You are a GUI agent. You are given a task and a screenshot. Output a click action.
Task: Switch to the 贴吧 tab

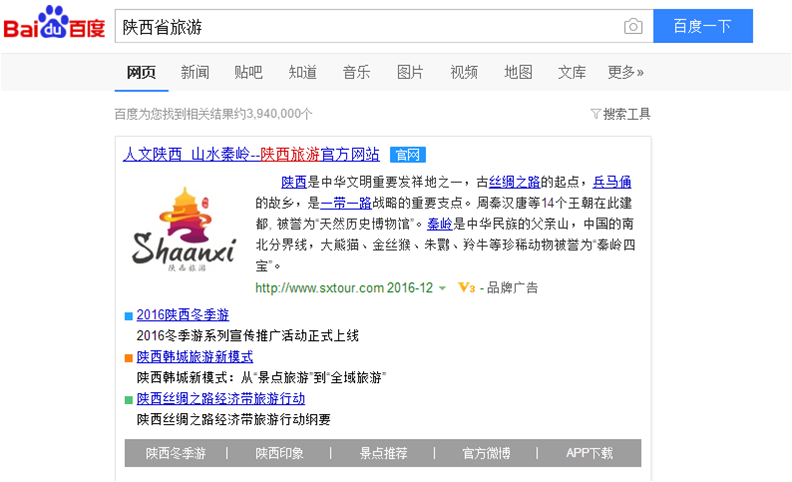(249, 72)
